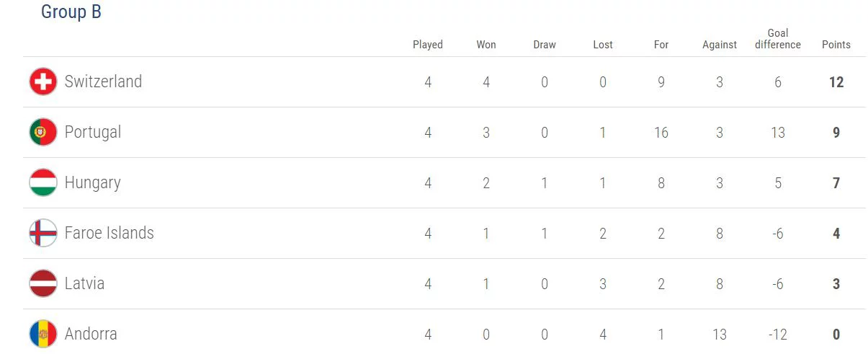The height and width of the screenshot is (354, 868).
Task: Click the Latvia flag icon
Action: click(x=43, y=284)
